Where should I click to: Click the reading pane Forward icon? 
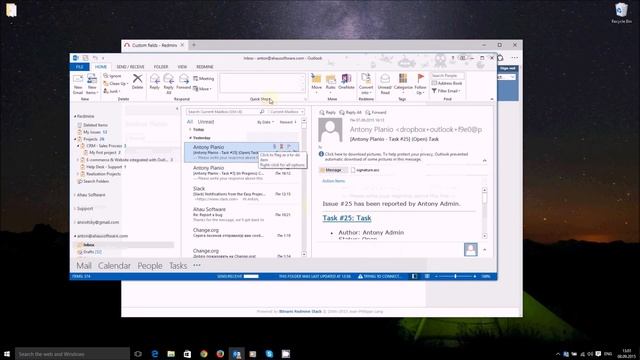tap(376, 112)
